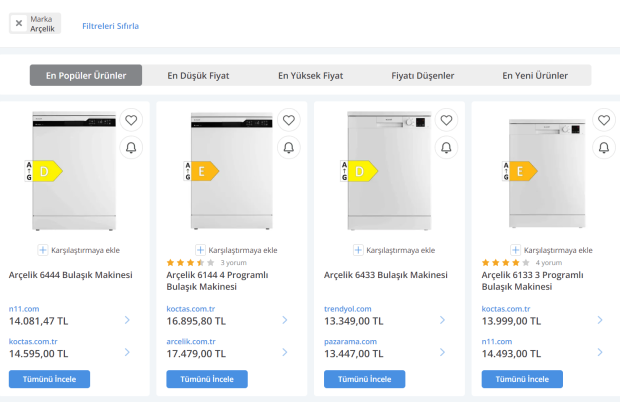The image size is (620, 402).
Task: Add Arçelik 6144 to comparison
Action: [x=236, y=250]
